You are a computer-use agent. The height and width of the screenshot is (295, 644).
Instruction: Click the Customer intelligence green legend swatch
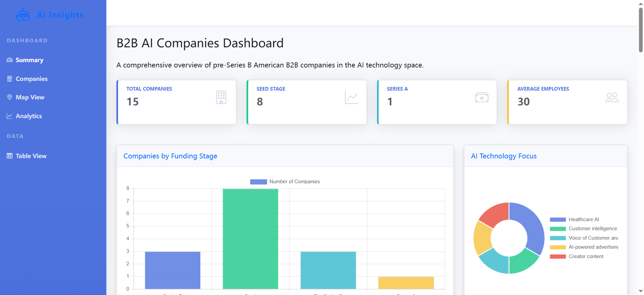tap(557, 229)
